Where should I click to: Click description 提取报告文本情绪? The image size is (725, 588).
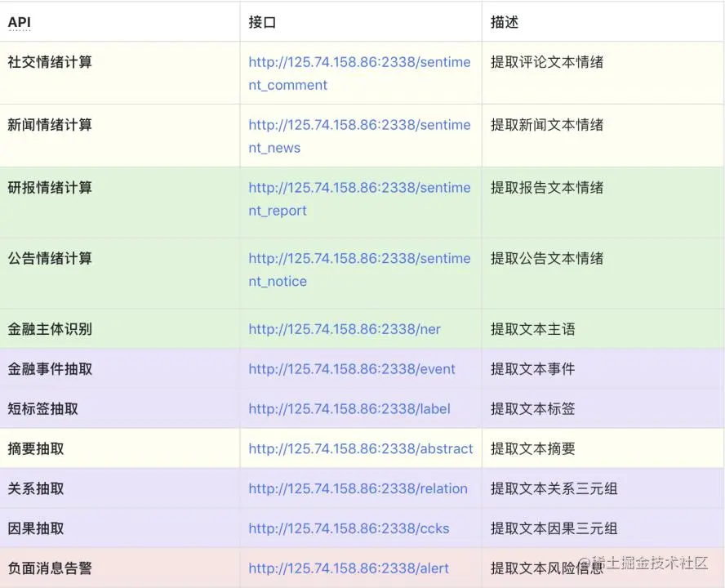pyautogui.click(x=547, y=187)
